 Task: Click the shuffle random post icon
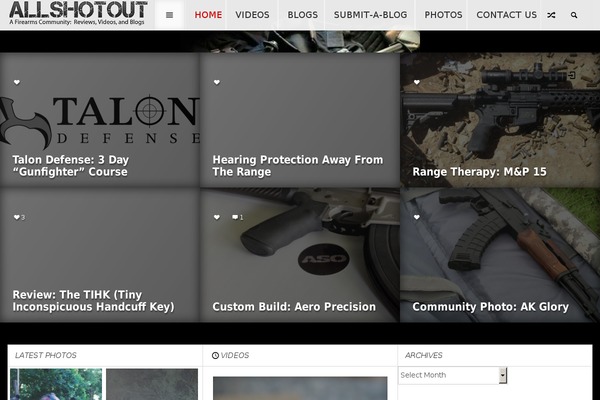[551, 15]
